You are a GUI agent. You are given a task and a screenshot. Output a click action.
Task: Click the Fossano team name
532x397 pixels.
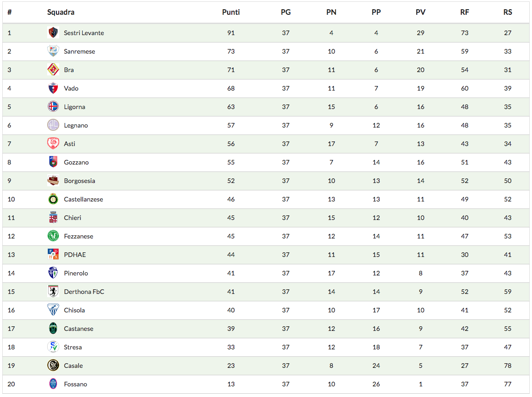click(75, 384)
